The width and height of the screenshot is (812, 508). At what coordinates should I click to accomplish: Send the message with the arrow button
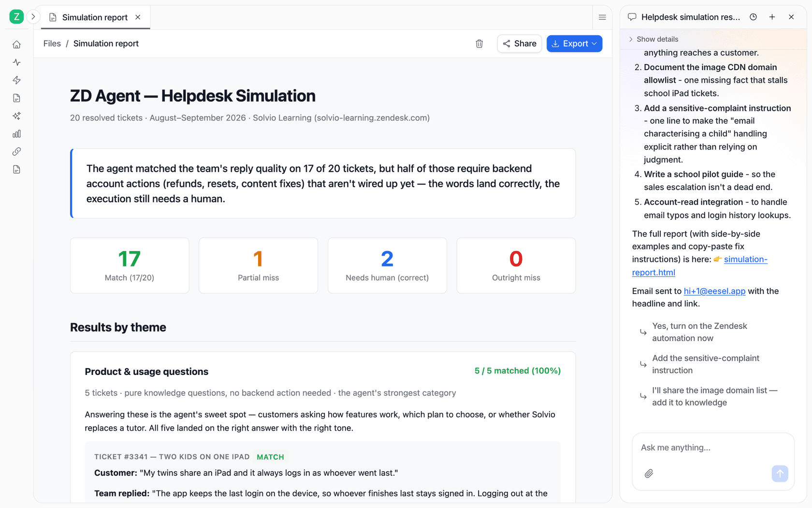pyautogui.click(x=780, y=474)
